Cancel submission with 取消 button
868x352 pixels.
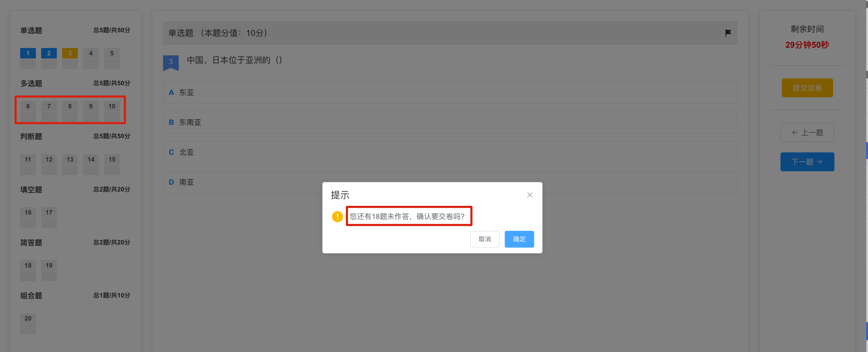485,239
